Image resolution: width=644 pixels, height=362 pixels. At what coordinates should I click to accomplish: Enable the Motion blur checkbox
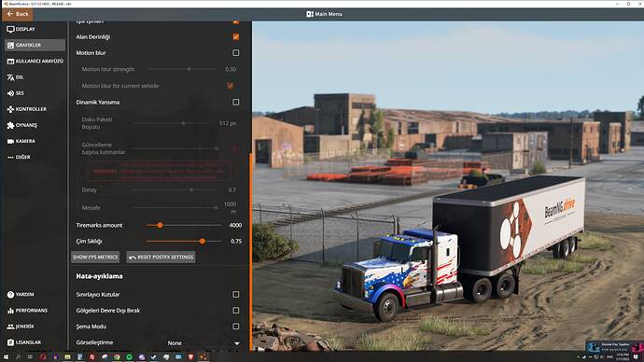(236, 53)
